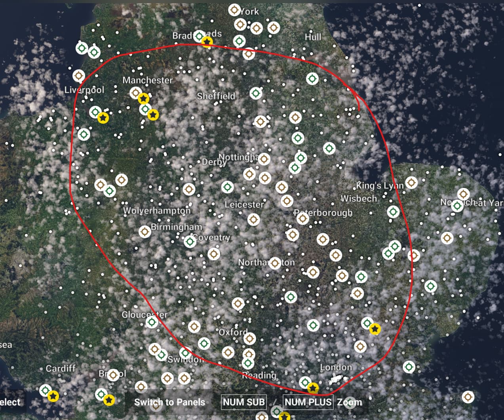This screenshot has height=420, width=504.
Task: Choose brown airport icon right of King's Lynn
Action: coord(411,183)
